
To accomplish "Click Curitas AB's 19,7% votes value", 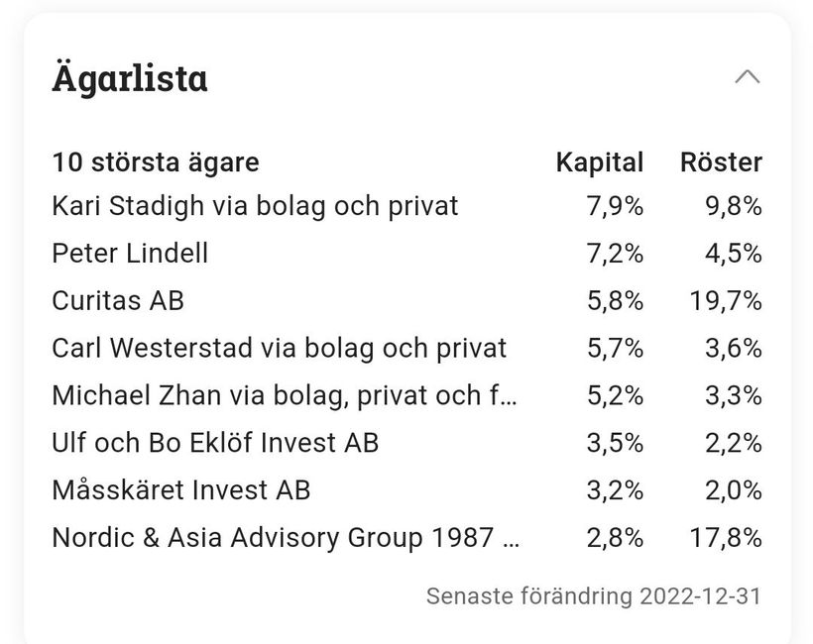I will (726, 300).
